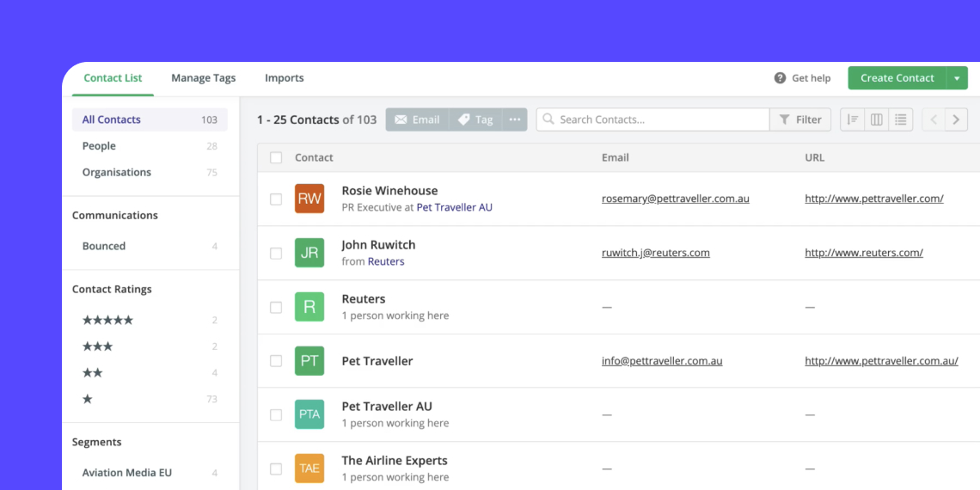Tick the select-all contacts checkbox
980x490 pixels.
tap(276, 157)
